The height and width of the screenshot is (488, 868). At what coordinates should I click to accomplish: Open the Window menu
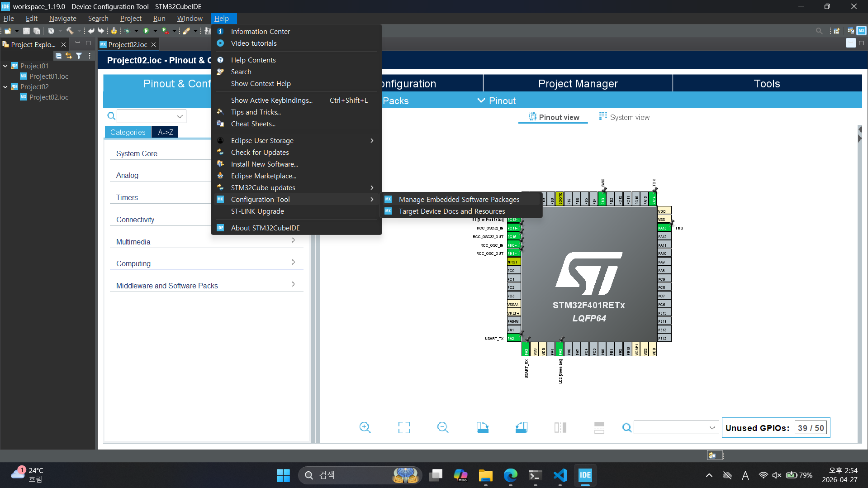[x=190, y=18]
